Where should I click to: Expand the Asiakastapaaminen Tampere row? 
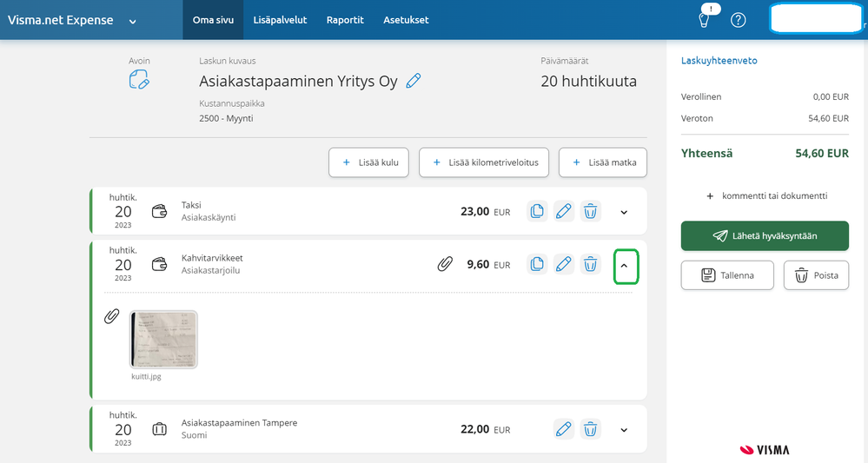[624, 430]
